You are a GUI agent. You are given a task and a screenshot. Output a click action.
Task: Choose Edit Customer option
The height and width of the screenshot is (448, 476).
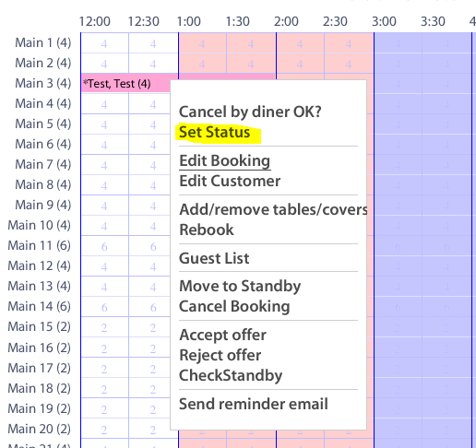pos(230,181)
